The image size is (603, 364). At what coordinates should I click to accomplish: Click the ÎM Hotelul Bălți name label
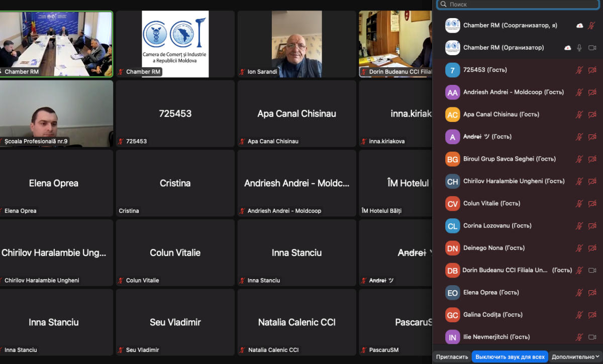[381, 211]
